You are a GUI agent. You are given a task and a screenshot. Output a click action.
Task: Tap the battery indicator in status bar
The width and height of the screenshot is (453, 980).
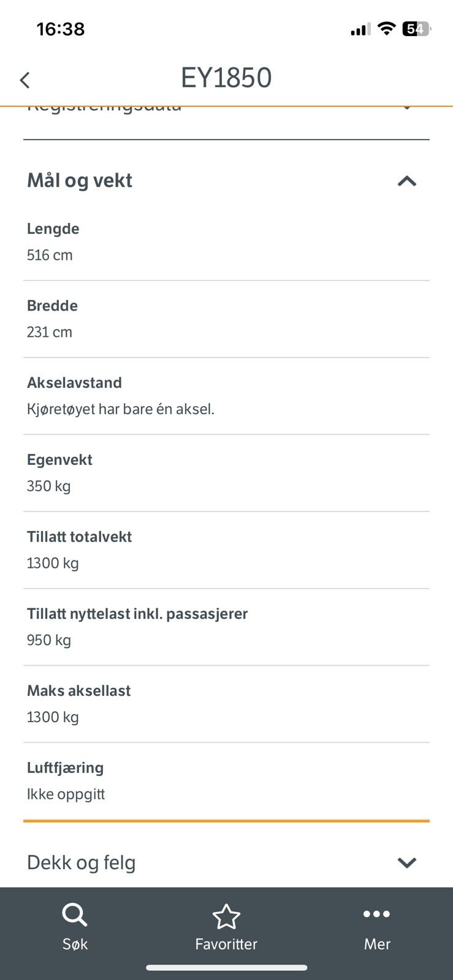(x=416, y=29)
